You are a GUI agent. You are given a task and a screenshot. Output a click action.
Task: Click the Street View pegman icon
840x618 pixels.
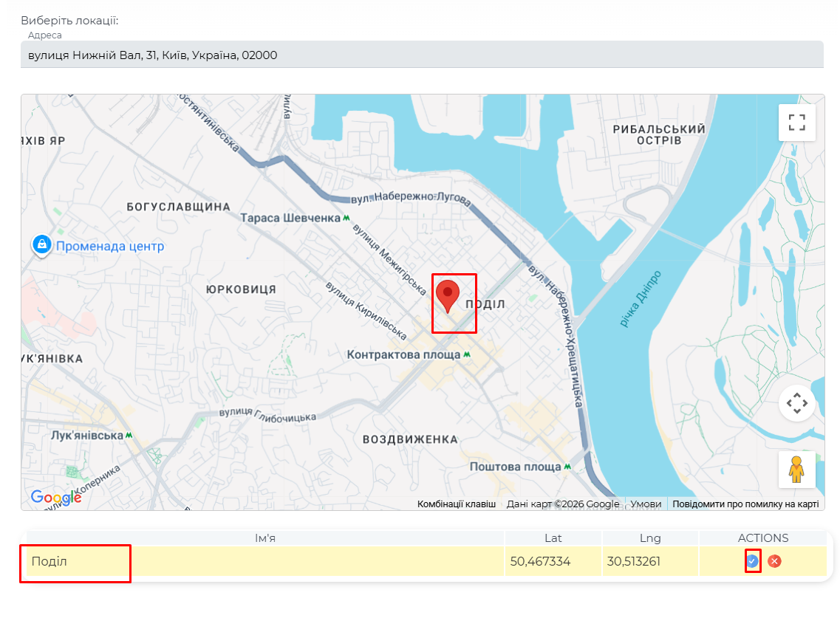click(796, 470)
